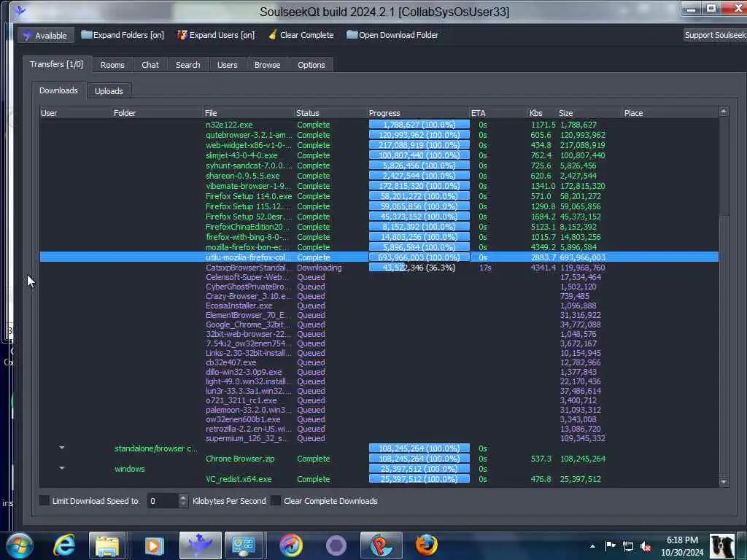Click the progress bar of Chrone Browser.zip
Image resolution: width=747 pixels, height=560 pixels.
pyautogui.click(x=419, y=459)
